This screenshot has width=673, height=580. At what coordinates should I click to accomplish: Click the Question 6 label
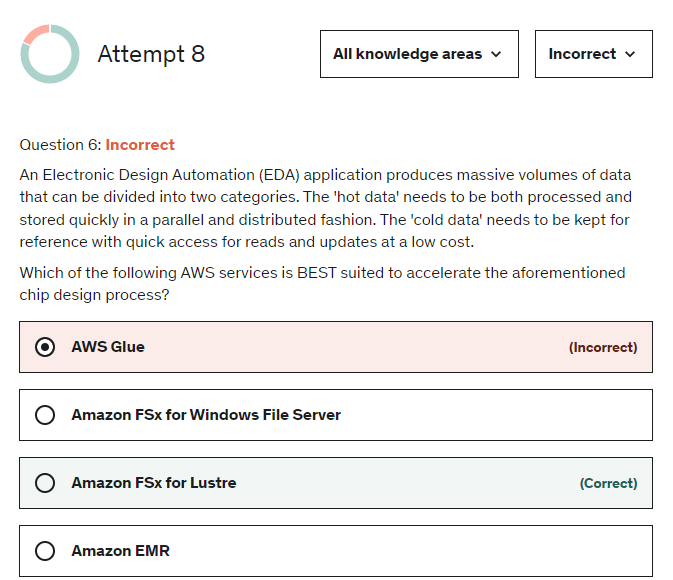click(x=60, y=145)
